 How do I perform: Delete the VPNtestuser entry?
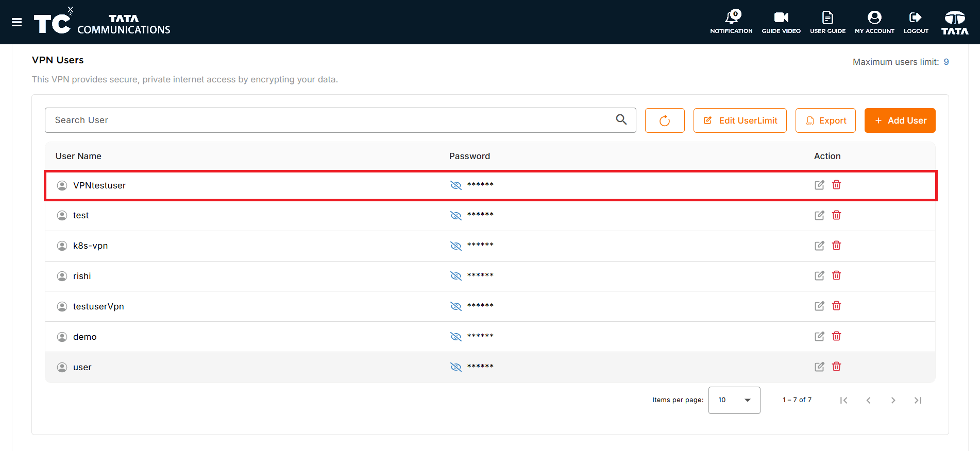click(836, 185)
